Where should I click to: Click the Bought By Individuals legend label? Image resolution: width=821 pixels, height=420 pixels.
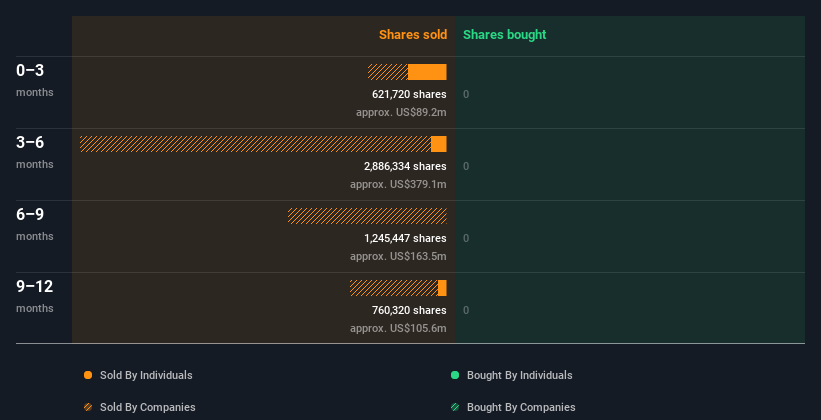[519, 375]
